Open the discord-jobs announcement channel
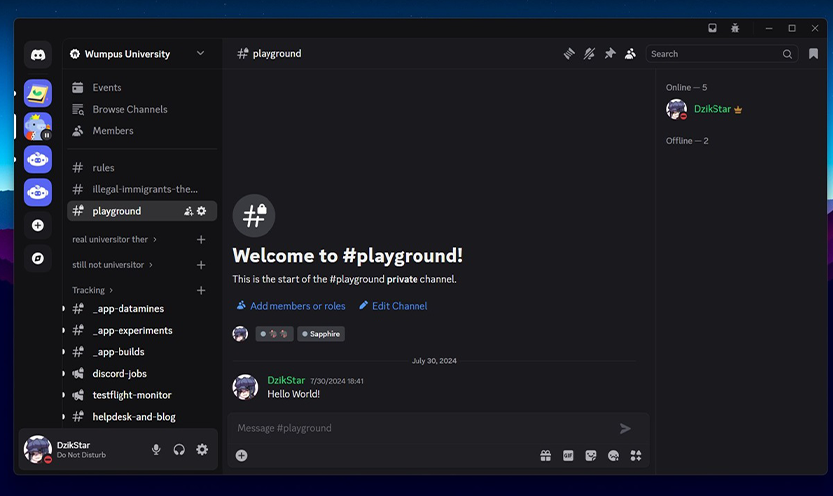Screen dimensions: 833x496 (142, 373)
